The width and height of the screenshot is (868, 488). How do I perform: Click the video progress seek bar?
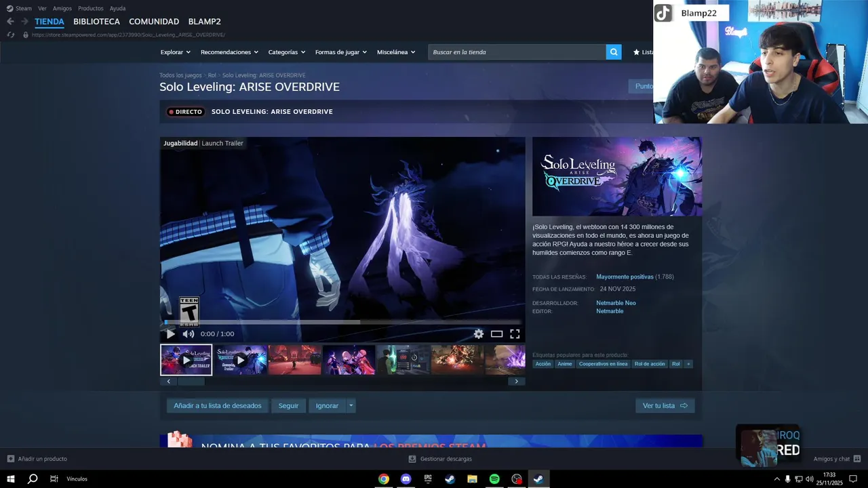pyautogui.click(x=342, y=322)
